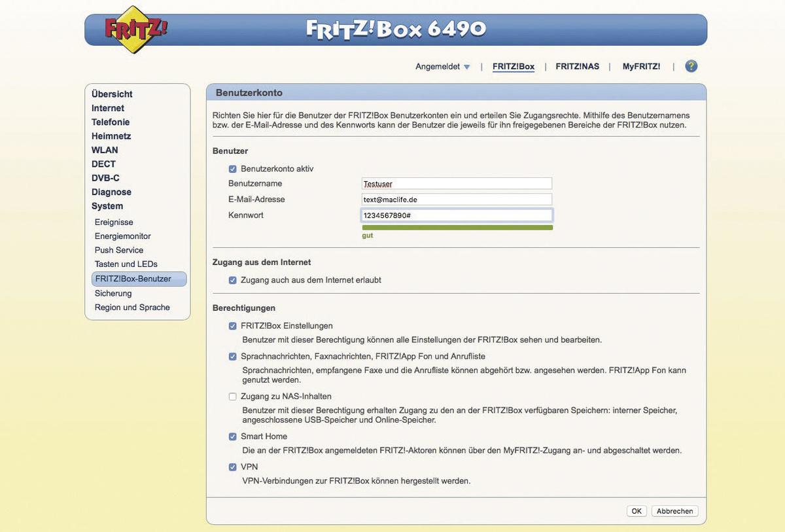Collapse the System menu section

(x=107, y=206)
